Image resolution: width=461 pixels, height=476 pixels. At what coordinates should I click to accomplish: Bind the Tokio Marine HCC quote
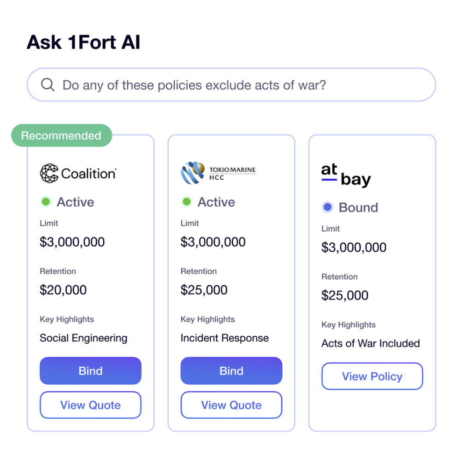(231, 370)
